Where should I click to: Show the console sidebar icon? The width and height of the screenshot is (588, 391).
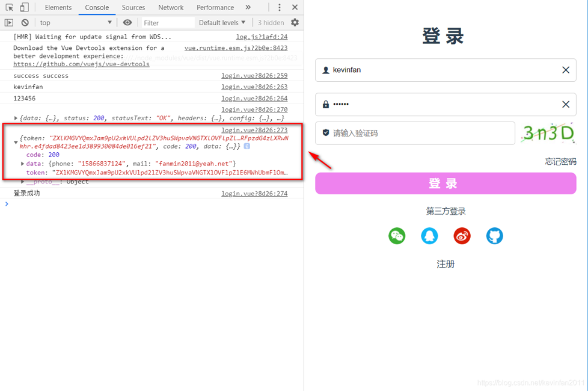coord(8,22)
